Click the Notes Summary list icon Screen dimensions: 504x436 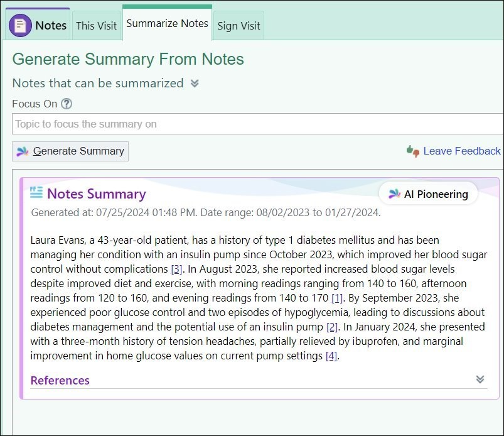coord(36,192)
